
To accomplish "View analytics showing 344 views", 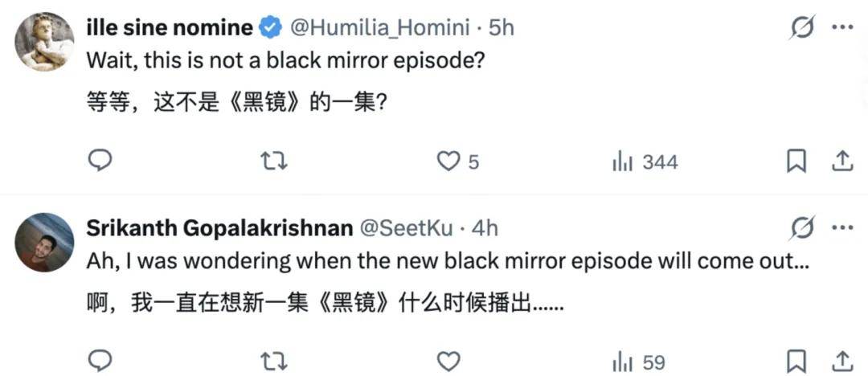I will (x=622, y=161).
